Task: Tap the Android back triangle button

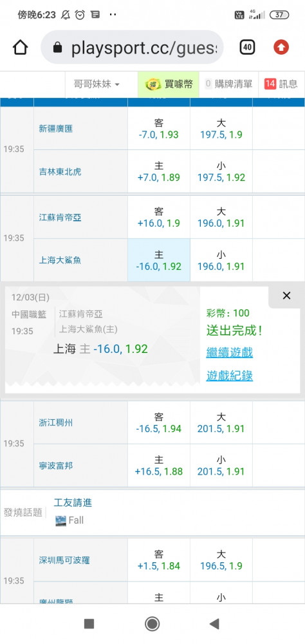Action: tap(214, 624)
